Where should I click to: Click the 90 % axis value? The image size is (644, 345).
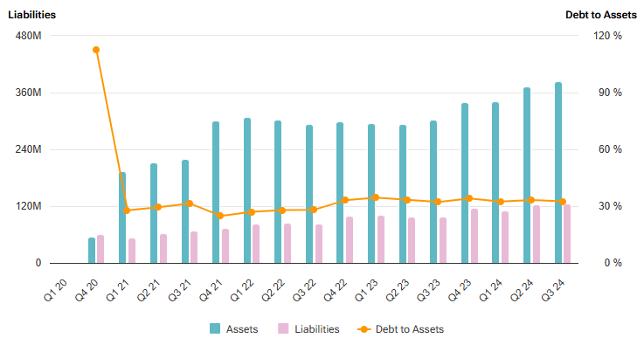pyautogui.click(x=610, y=93)
